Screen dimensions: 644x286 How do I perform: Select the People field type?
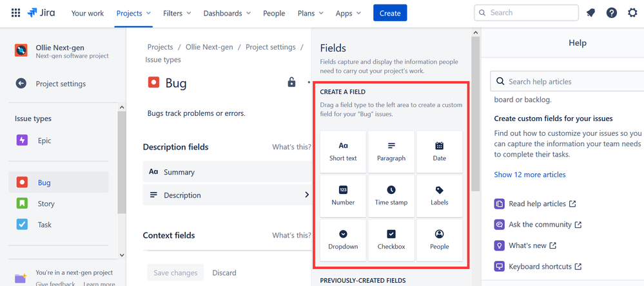pos(440,240)
